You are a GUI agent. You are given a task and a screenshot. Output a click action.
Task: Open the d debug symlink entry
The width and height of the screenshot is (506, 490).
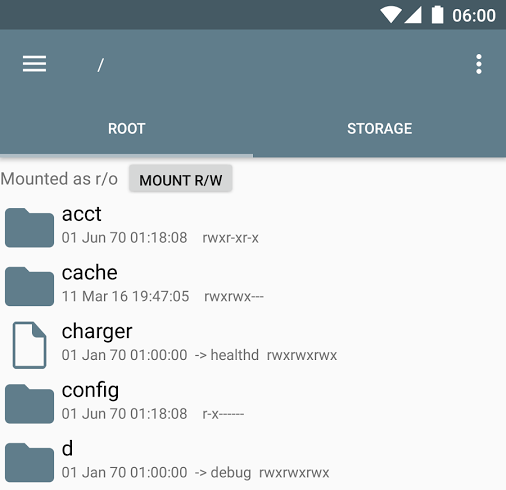pos(253,462)
